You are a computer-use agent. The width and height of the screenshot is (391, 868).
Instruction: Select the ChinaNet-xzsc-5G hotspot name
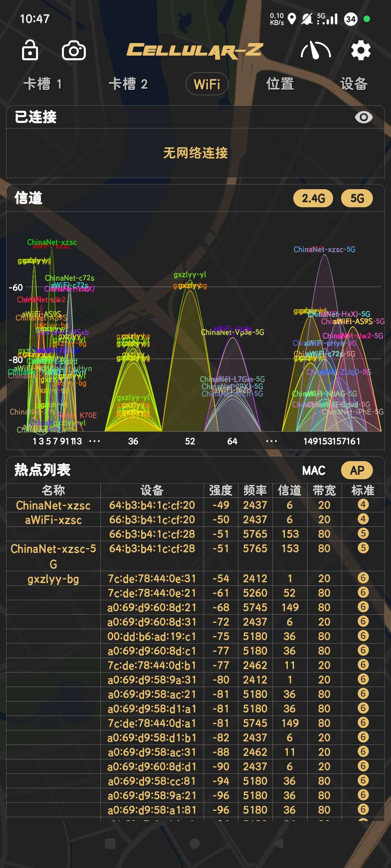[x=53, y=556]
